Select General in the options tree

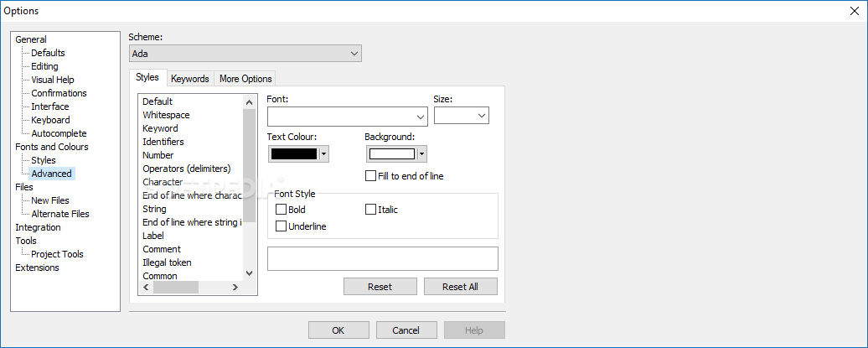point(31,39)
